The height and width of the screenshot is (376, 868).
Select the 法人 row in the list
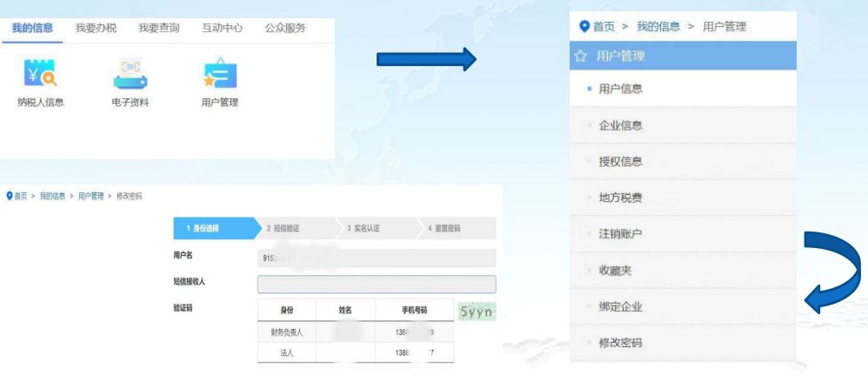point(356,352)
